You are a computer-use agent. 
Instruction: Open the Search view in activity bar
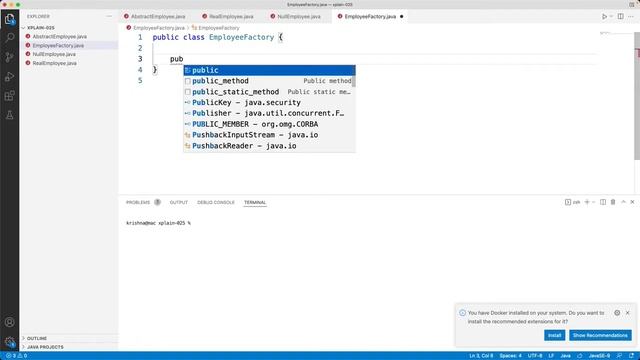pos(9,38)
